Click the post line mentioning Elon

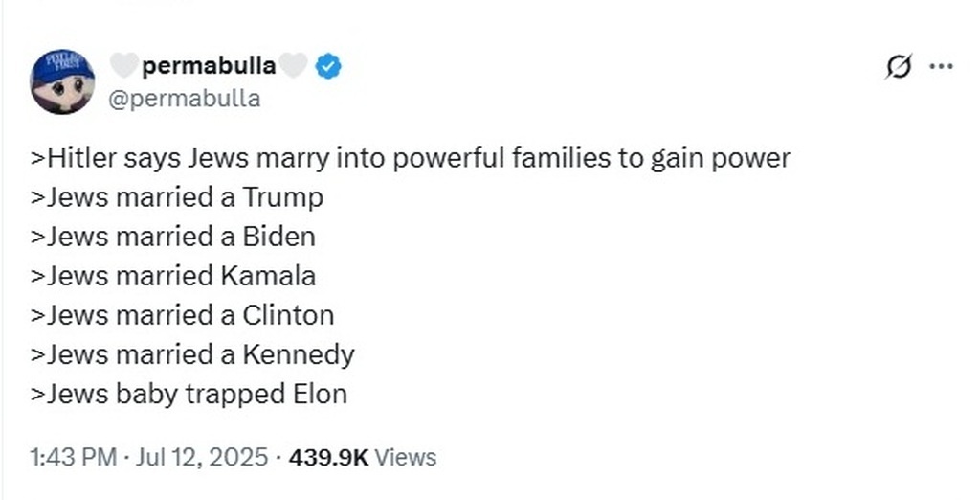click(189, 394)
